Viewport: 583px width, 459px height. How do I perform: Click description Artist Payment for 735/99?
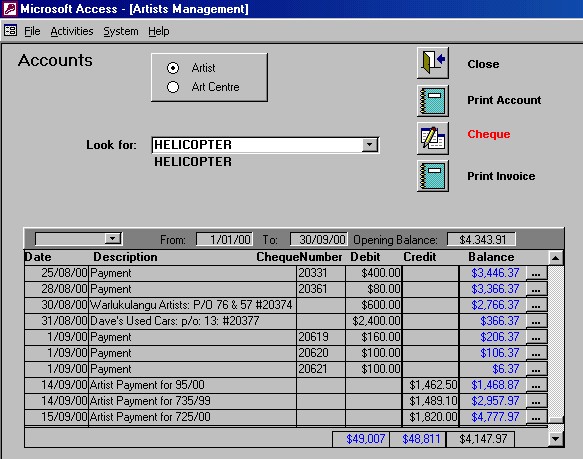point(193,401)
